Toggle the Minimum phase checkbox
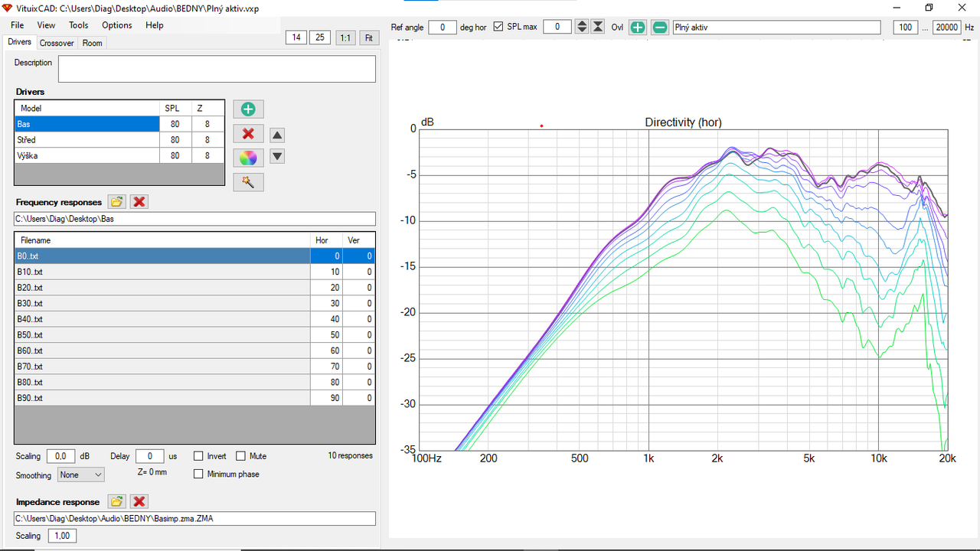Viewport: 980px width, 551px height. point(199,474)
